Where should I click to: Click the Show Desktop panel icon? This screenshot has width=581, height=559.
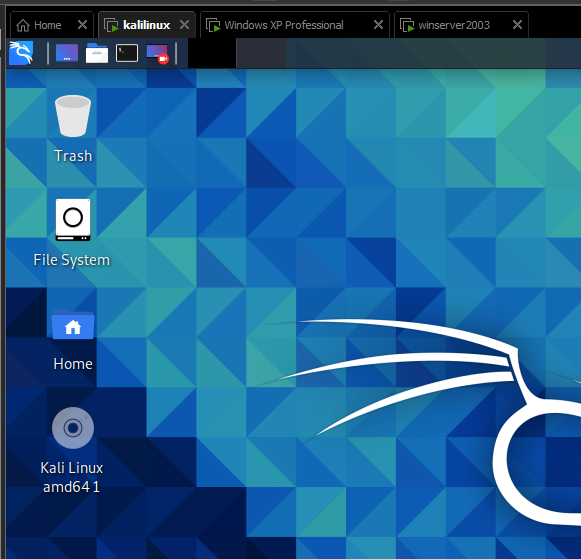(x=67, y=53)
